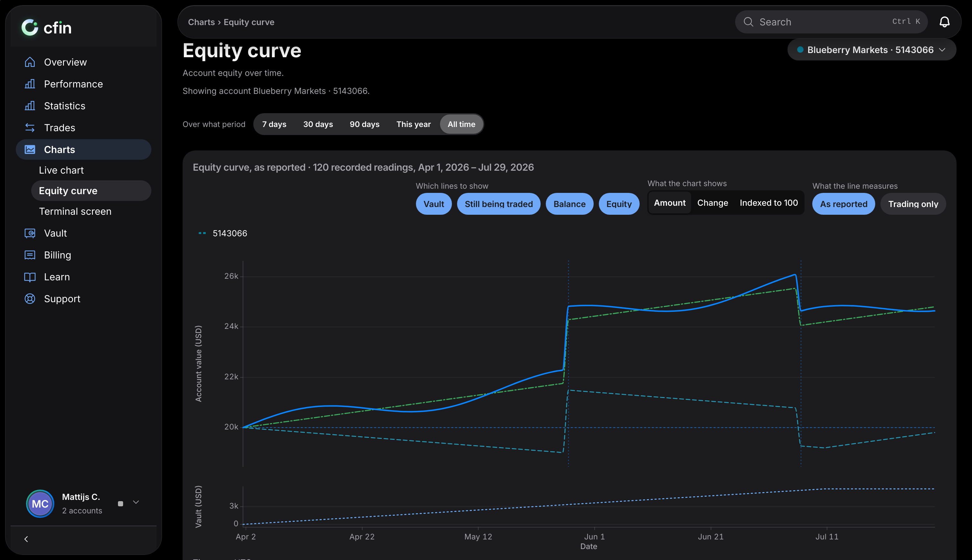Switch chart to Change view
Viewport: 972px width, 560px height.
(713, 203)
